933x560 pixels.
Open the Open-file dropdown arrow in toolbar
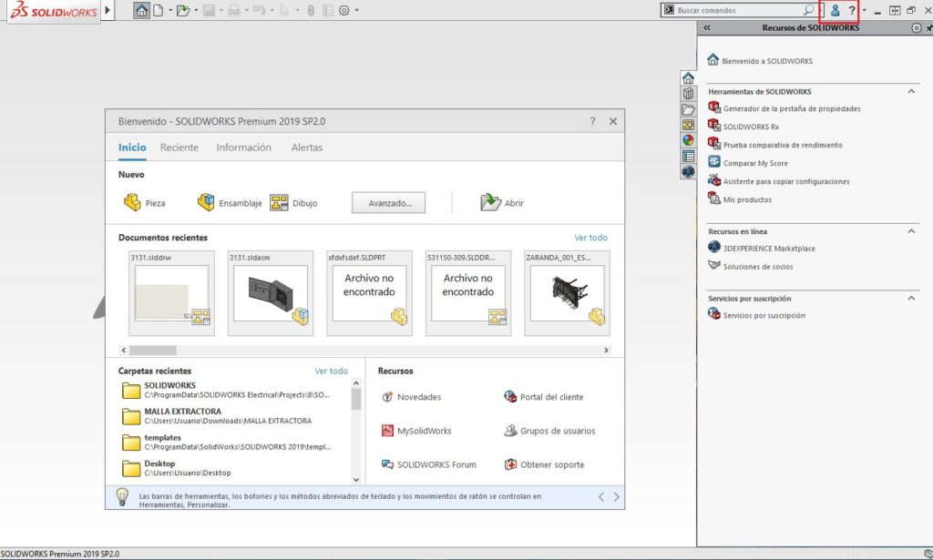[196, 10]
